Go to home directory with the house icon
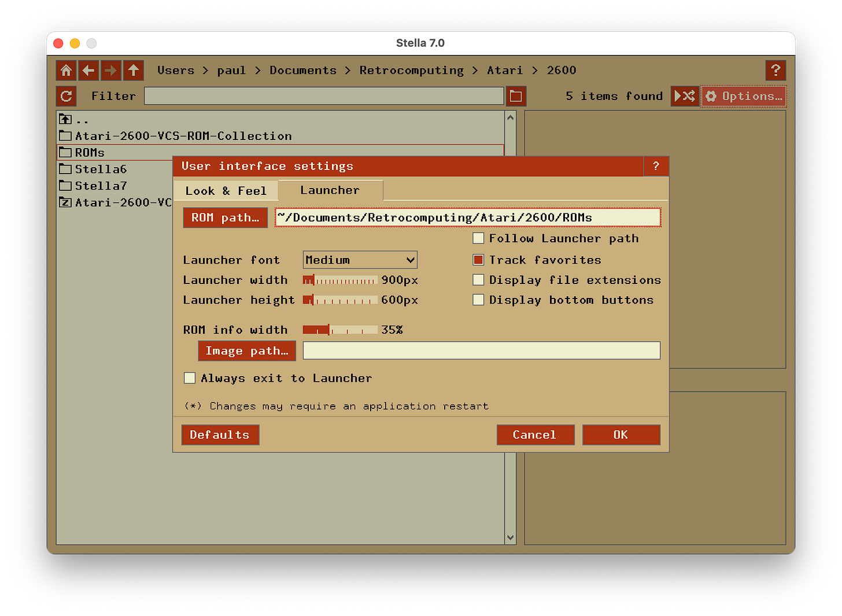842x616 pixels. [x=66, y=71]
